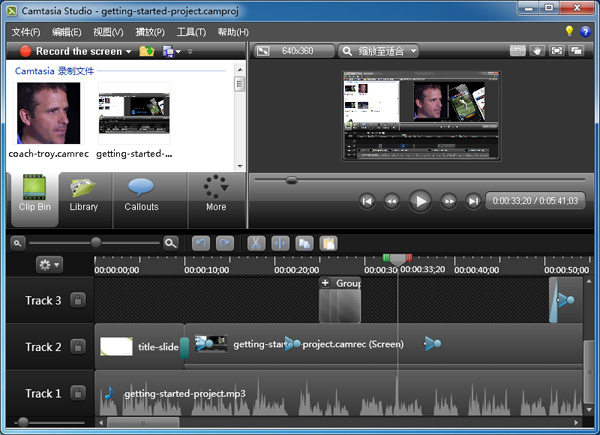Image resolution: width=600 pixels, height=435 pixels.
Task: Click the Produce and share icon
Action: pyautogui.click(x=168, y=51)
